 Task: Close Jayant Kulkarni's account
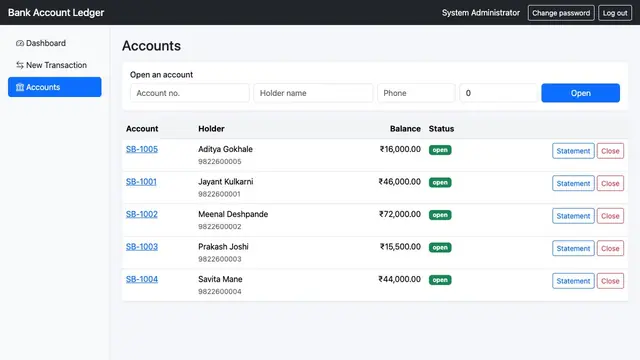610,183
